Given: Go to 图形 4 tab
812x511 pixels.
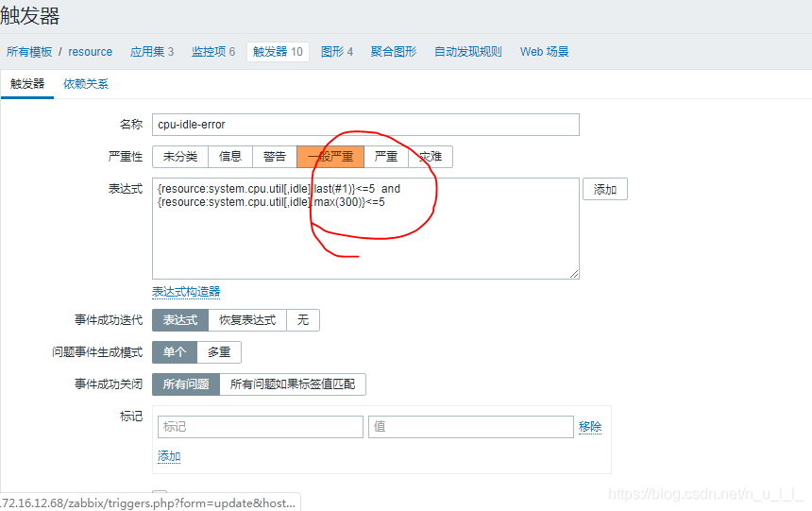Looking at the screenshot, I should pos(337,52).
